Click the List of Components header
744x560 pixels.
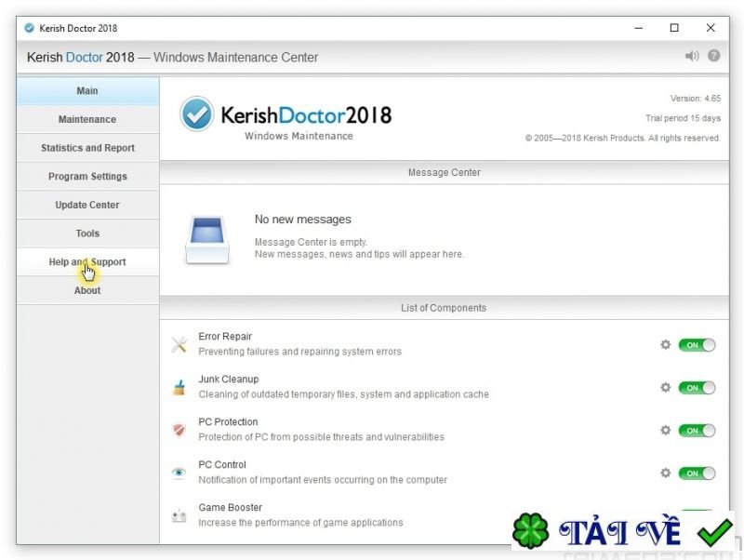point(445,308)
